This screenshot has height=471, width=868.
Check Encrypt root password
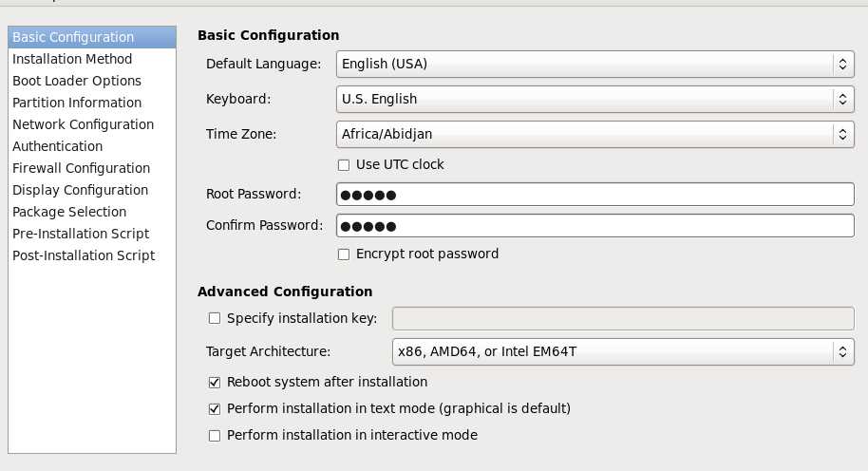344,254
